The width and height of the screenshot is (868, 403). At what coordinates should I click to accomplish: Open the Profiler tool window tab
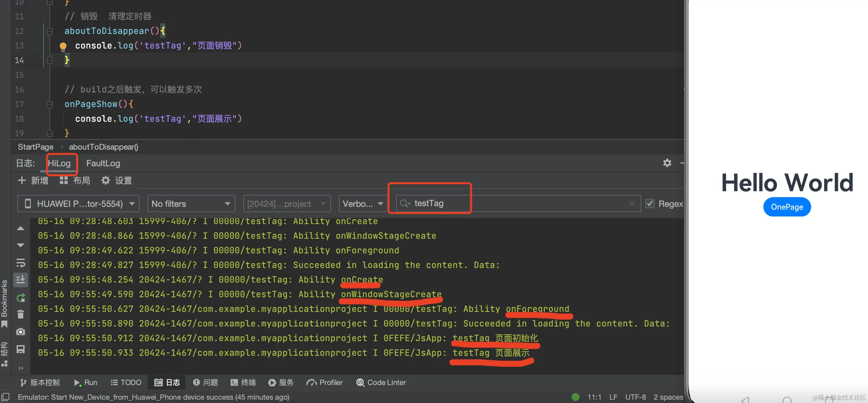tap(324, 382)
